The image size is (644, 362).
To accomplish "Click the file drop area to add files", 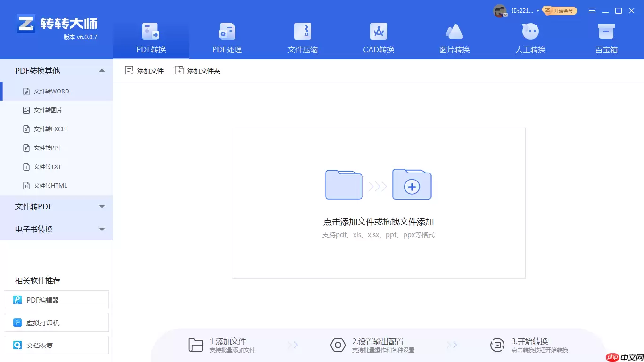I will [378, 203].
